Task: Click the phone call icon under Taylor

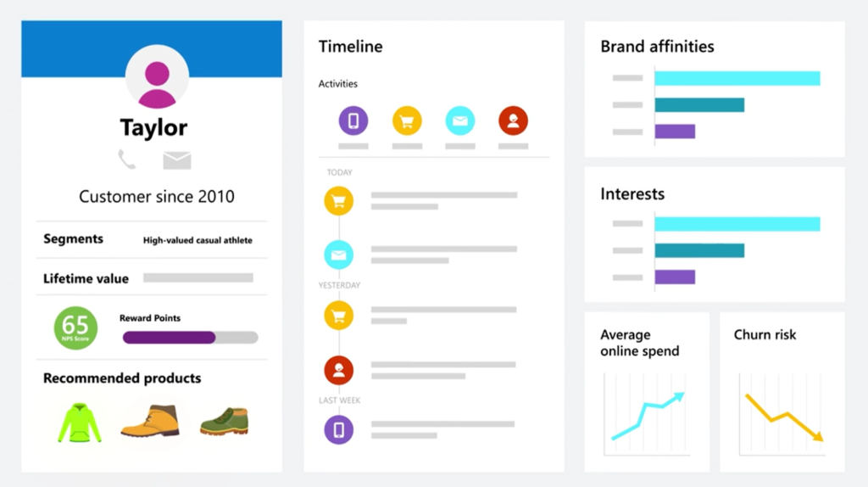Action: pyautogui.click(x=127, y=160)
